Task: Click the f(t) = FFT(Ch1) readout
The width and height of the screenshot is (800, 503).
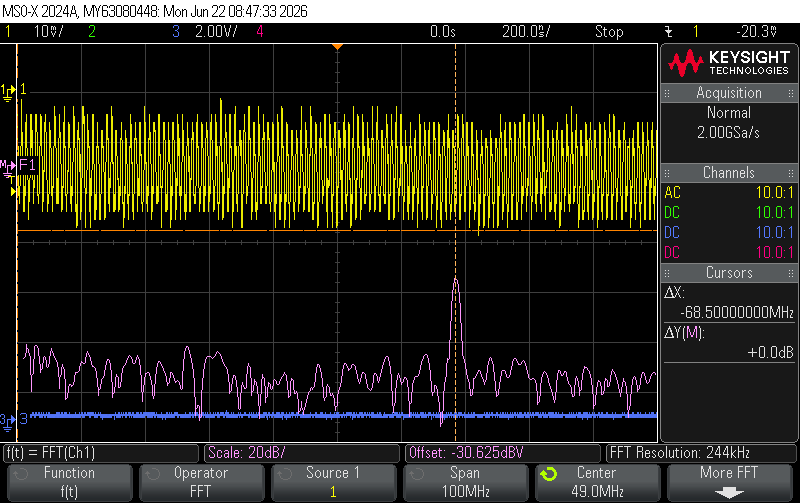Action: point(101,453)
